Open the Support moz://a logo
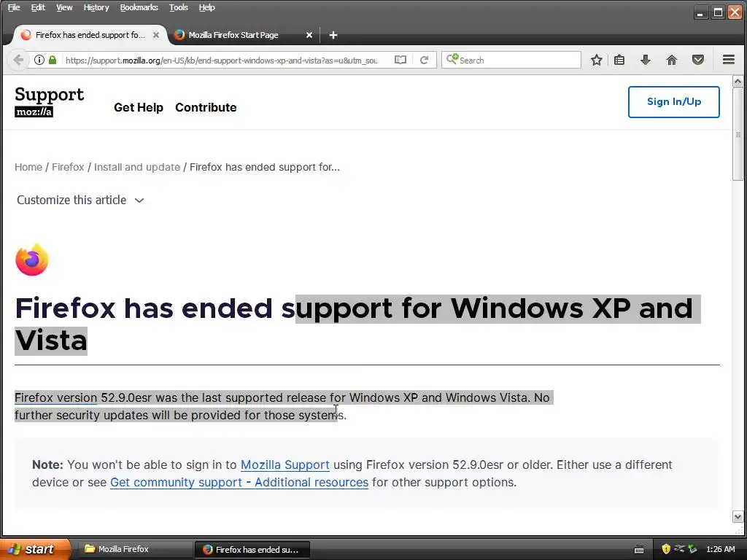Image resolution: width=747 pixels, height=560 pixels. tap(49, 101)
